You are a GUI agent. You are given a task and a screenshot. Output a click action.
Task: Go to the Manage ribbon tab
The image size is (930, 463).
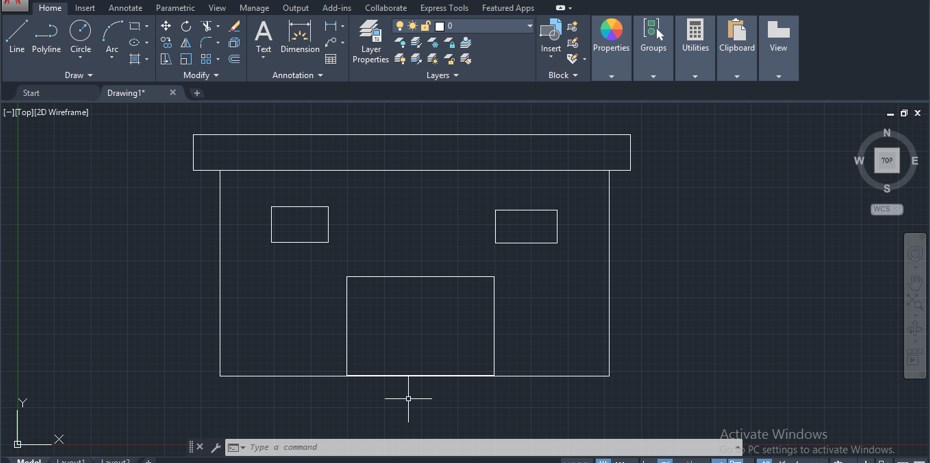(254, 8)
